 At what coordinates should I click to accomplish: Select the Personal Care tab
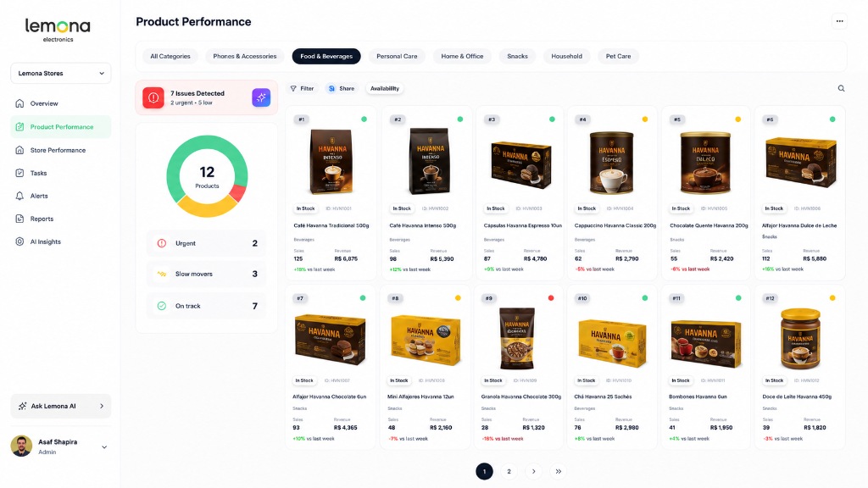(397, 57)
